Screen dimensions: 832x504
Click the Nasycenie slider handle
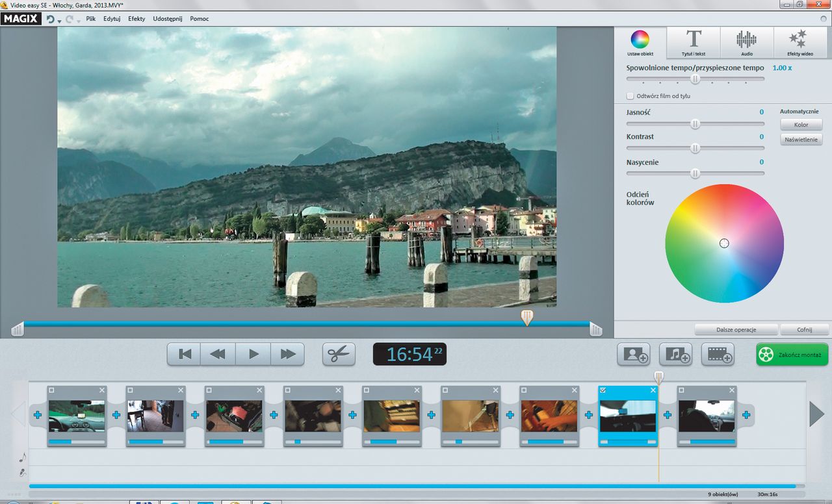click(x=695, y=173)
